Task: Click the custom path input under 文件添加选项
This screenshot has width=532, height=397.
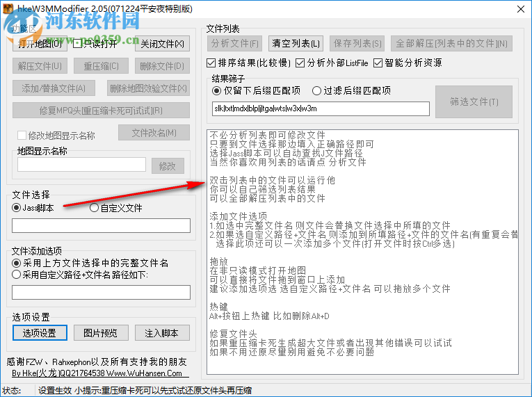Action: pos(101,292)
